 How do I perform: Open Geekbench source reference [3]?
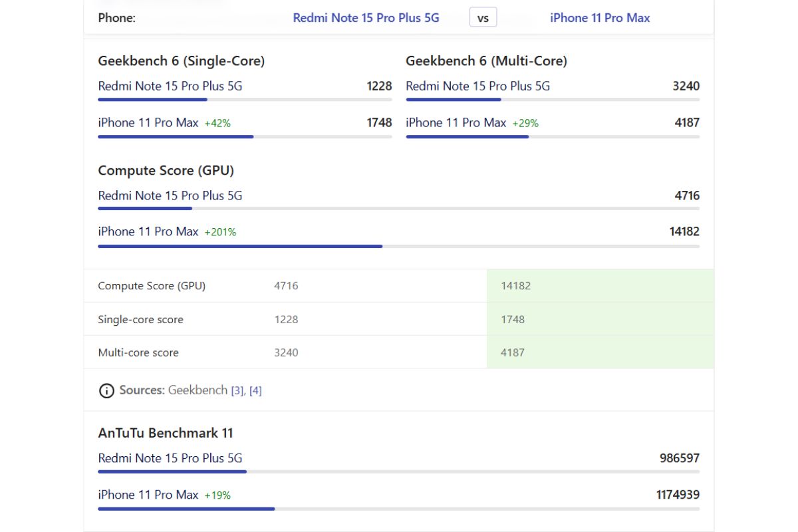tap(237, 391)
